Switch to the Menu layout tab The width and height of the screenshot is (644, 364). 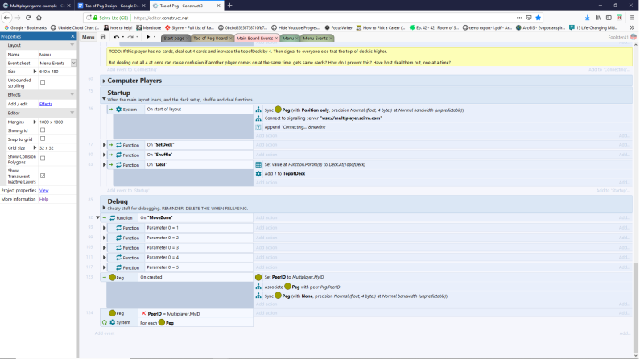[288, 38]
